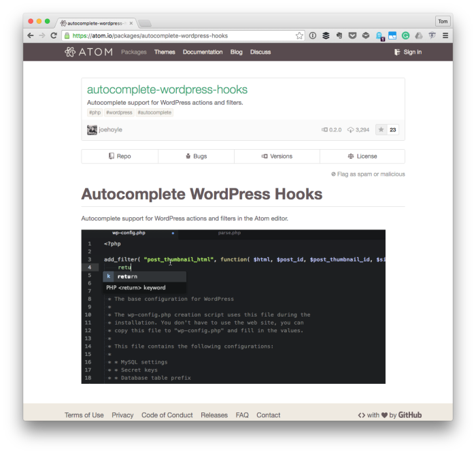Click Sign in on Atom header
This screenshot has height=454, width=476.
(x=408, y=52)
